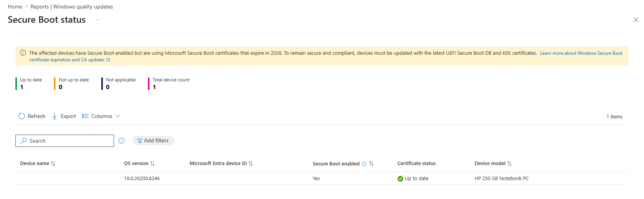The image size is (644, 199).
Task: Sort by OS version column
Action: (152, 164)
